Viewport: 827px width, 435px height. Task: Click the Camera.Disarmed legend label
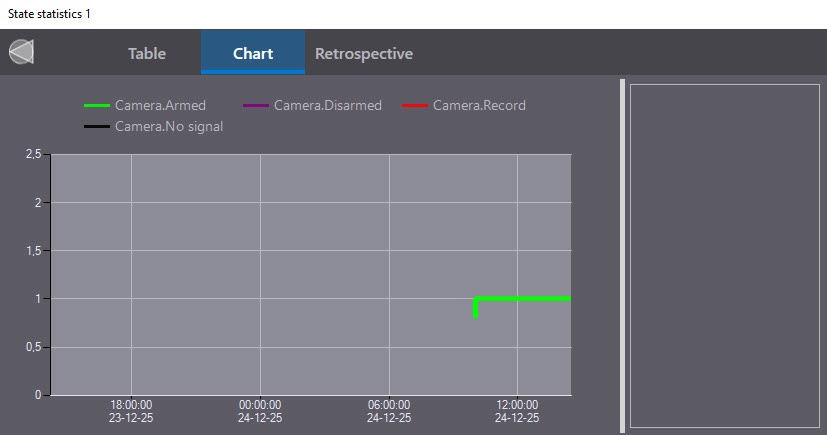tap(328, 105)
